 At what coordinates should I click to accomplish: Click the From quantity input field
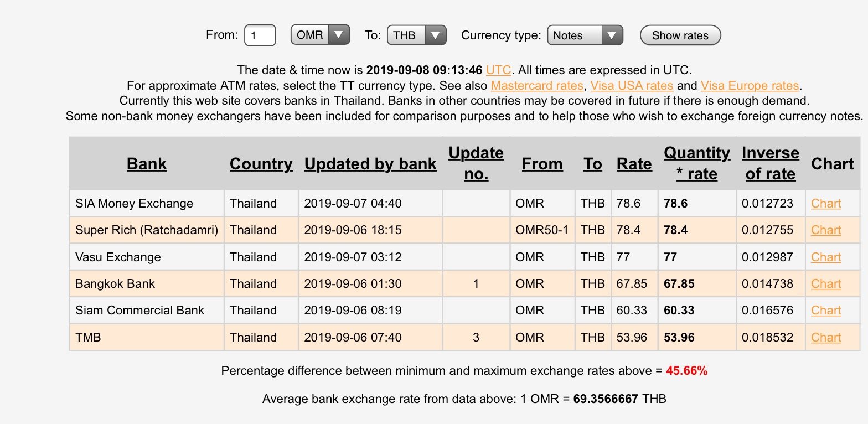260,35
